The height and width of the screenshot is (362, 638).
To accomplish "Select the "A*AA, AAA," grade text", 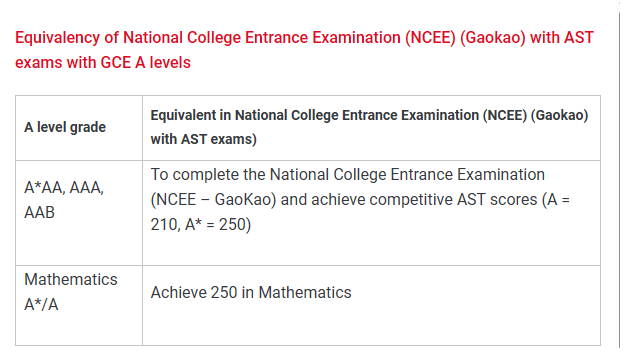I will pos(64,188).
